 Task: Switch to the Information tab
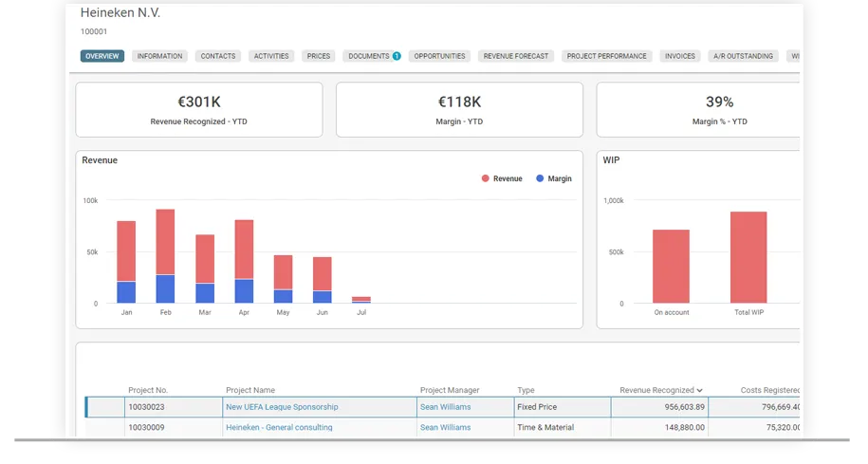[159, 56]
